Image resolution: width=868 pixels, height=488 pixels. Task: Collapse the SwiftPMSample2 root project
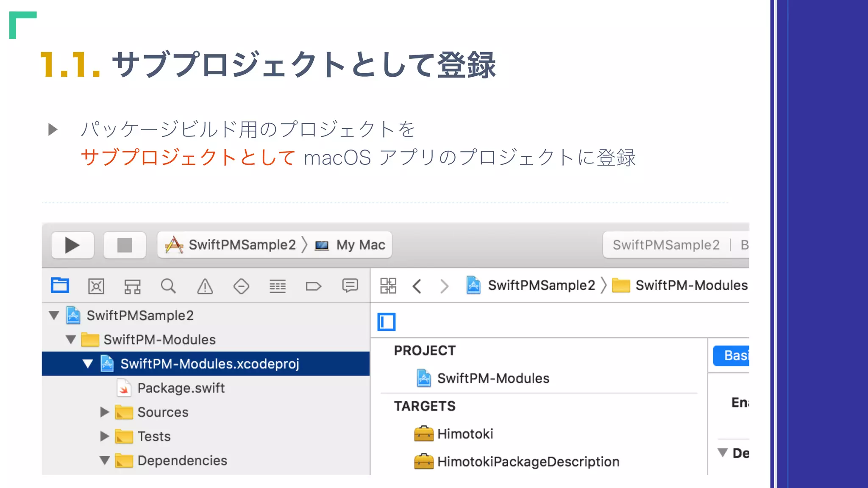[x=54, y=316]
